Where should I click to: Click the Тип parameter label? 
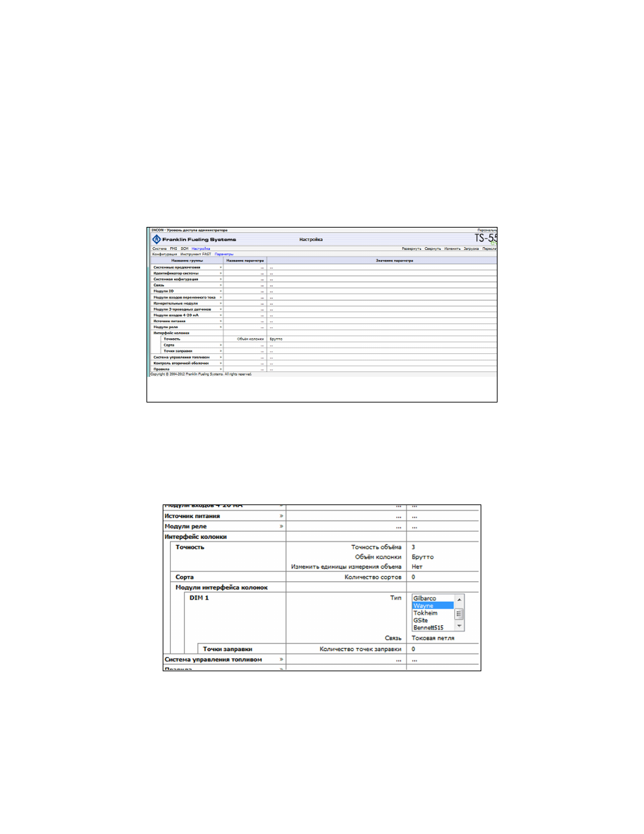[396, 598]
